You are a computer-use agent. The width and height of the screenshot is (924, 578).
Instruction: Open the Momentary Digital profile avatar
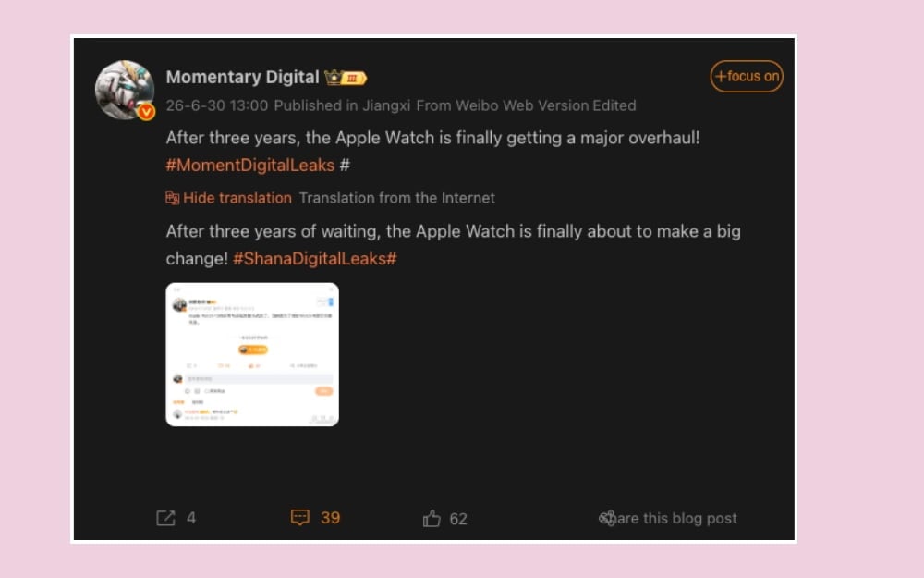tap(125, 90)
